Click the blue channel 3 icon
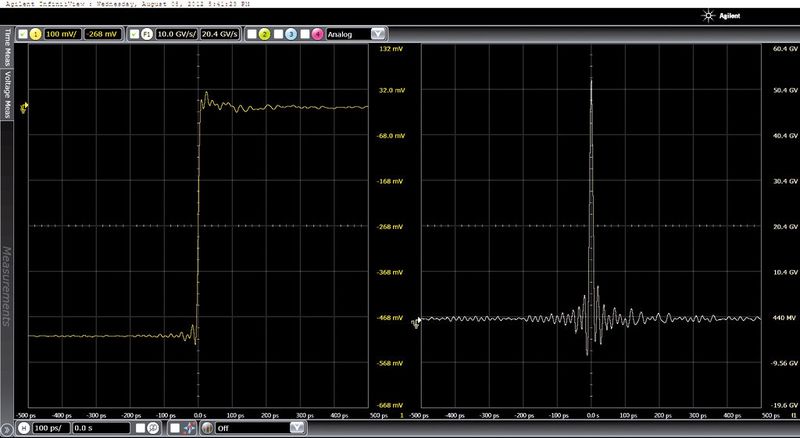 pyautogui.click(x=291, y=34)
